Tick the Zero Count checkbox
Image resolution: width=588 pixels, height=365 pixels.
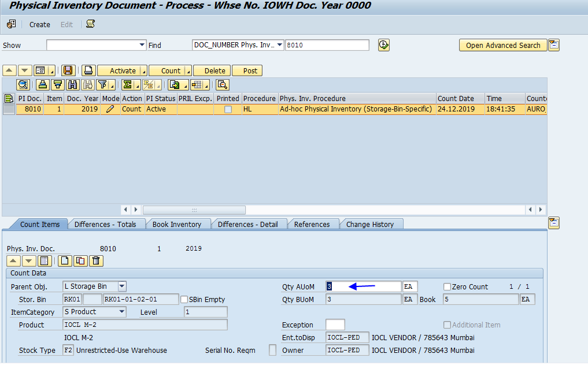click(447, 286)
